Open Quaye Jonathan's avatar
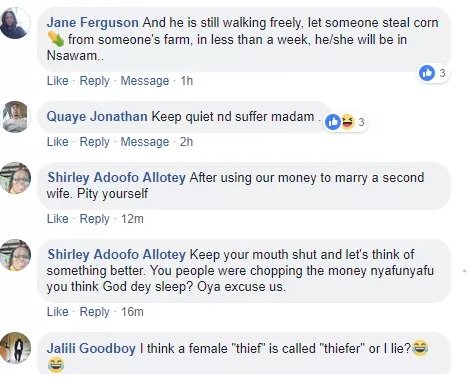Screen dimensions: 468x384 15,117
